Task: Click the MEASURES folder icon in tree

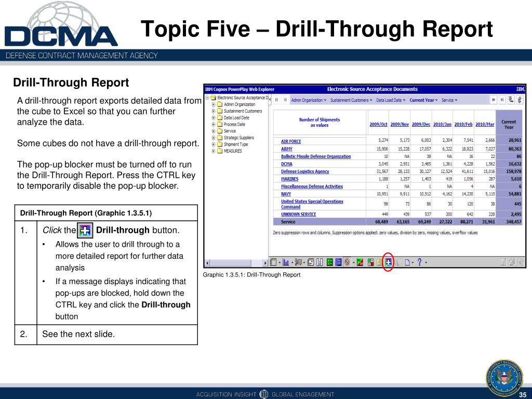Action: 220,151
